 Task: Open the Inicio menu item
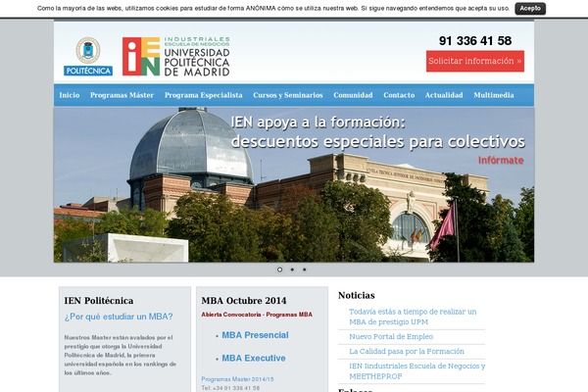pos(70,95)
